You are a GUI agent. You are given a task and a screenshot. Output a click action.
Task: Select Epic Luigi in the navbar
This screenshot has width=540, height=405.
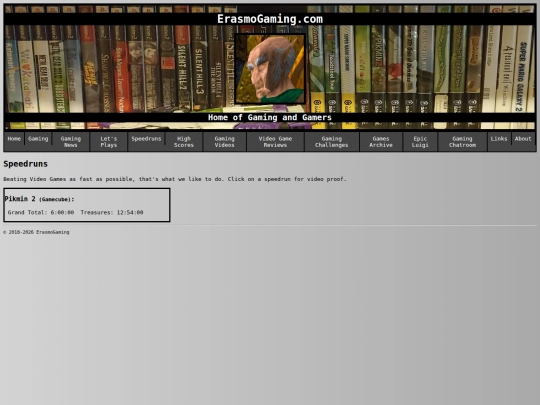[420, 142]
